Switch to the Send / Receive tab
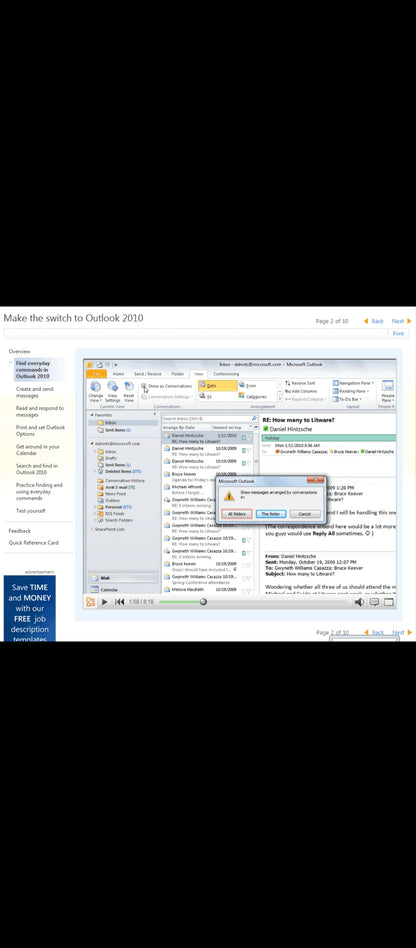 [x=148, y=374]
